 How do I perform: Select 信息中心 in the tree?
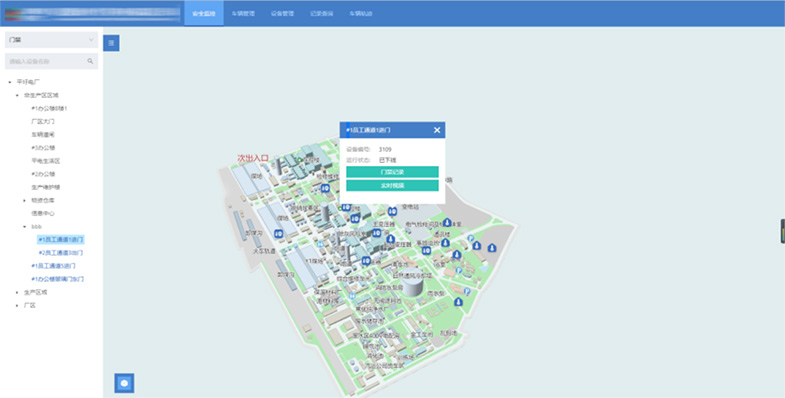[x=43, y=213]
